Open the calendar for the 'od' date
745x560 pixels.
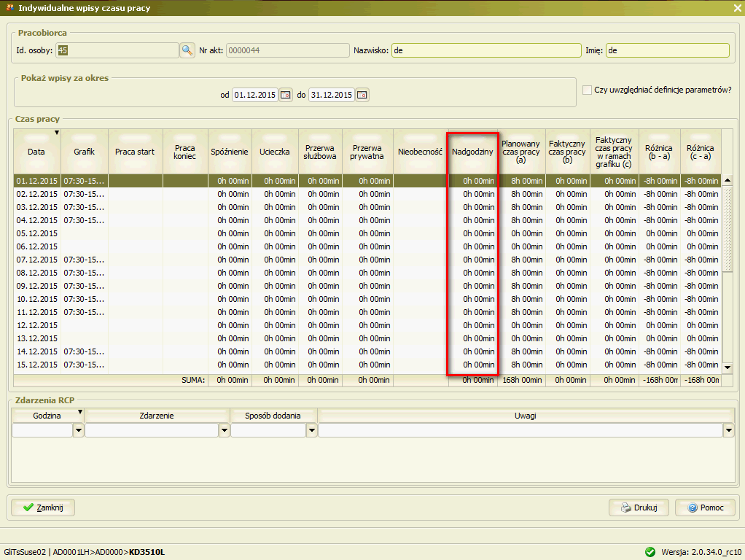[x=286, y=95]
